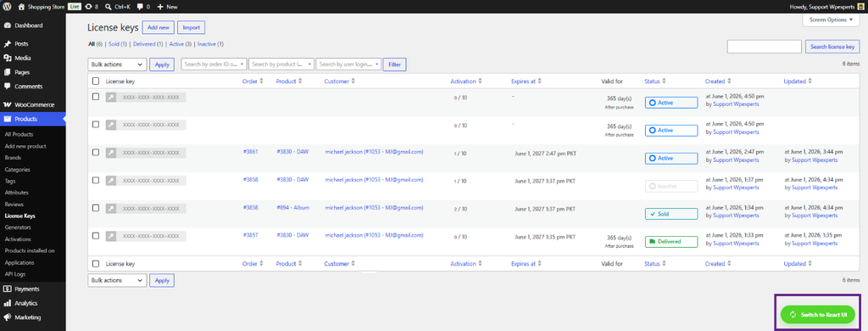This screenshot has height=331, width=868.
Task: Open the top Bulk actions dropdown
Action: click(x=117, y=65)
